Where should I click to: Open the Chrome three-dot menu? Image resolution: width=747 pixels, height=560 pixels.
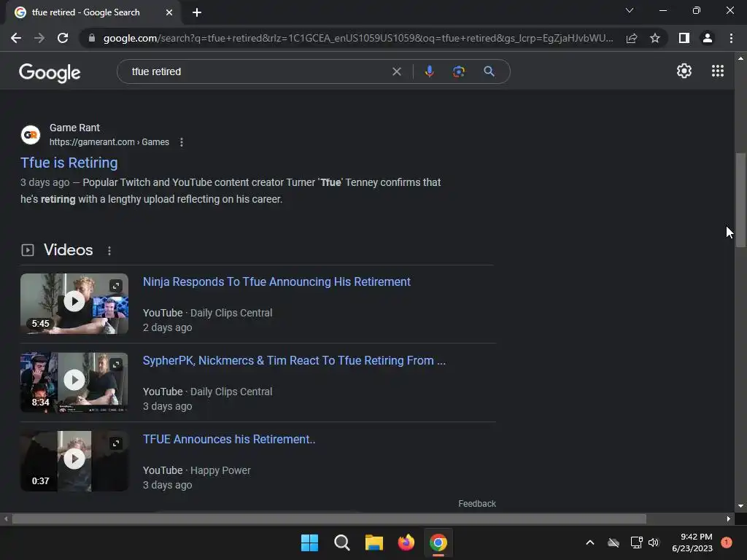731,38
